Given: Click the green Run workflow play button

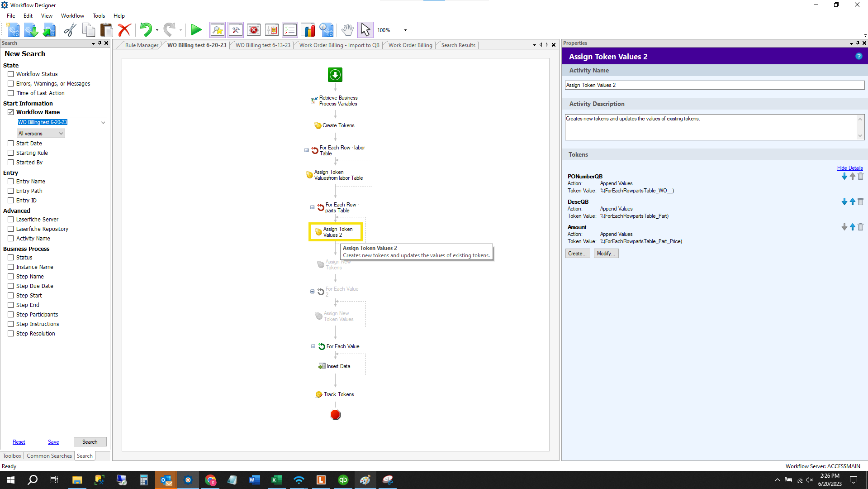Looking at the screenshot, I should [x=196, y=30].
